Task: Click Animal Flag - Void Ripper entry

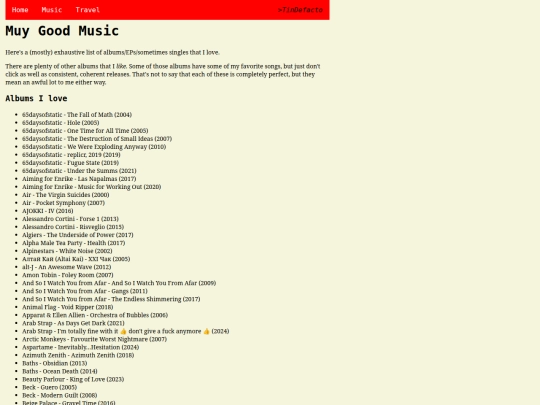Action: [68, 307]
